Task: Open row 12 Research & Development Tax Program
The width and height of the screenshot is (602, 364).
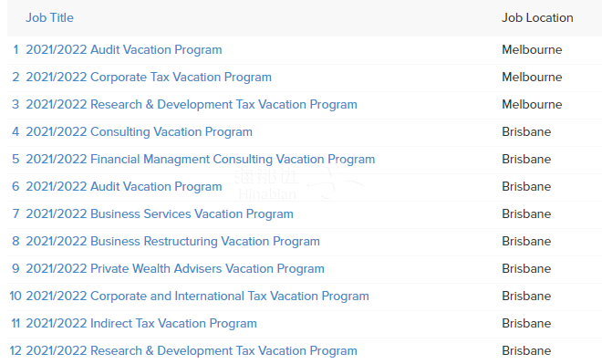Action: tap(192, 350)
